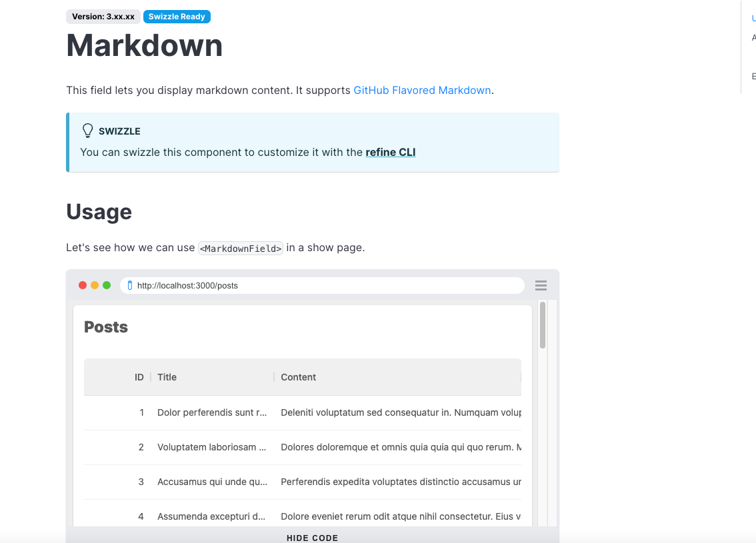Open the GitHub Flavored Markdown link
The height and width of the screenshot is (543, 756).
click(x=422, y=91)
